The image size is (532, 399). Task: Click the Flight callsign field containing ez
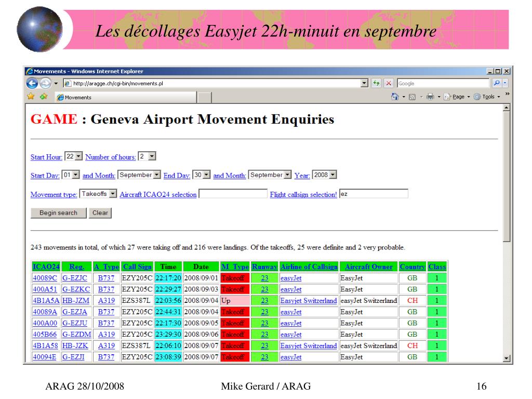(374, 194)
